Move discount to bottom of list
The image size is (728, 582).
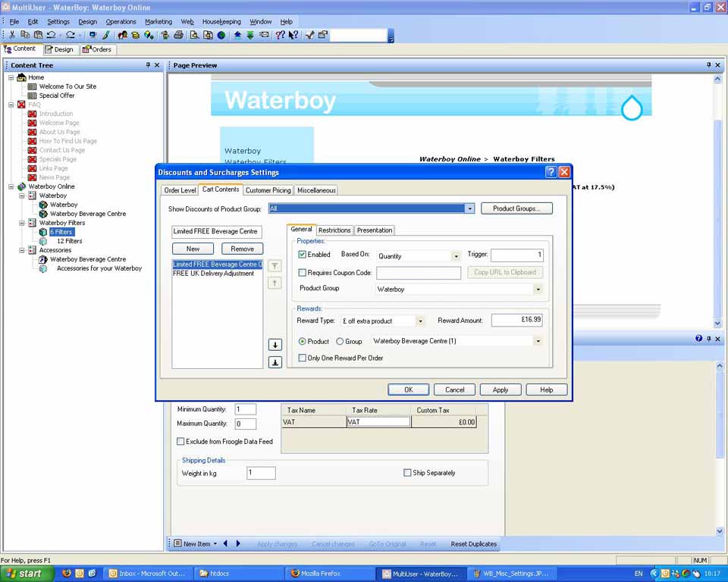click(275, 362)
